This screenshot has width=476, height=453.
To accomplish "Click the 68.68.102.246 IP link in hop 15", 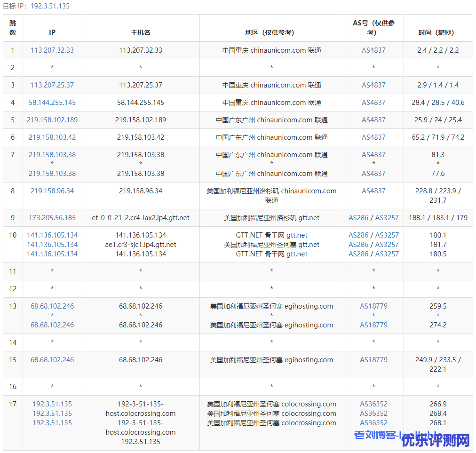I will click(52, 360).
